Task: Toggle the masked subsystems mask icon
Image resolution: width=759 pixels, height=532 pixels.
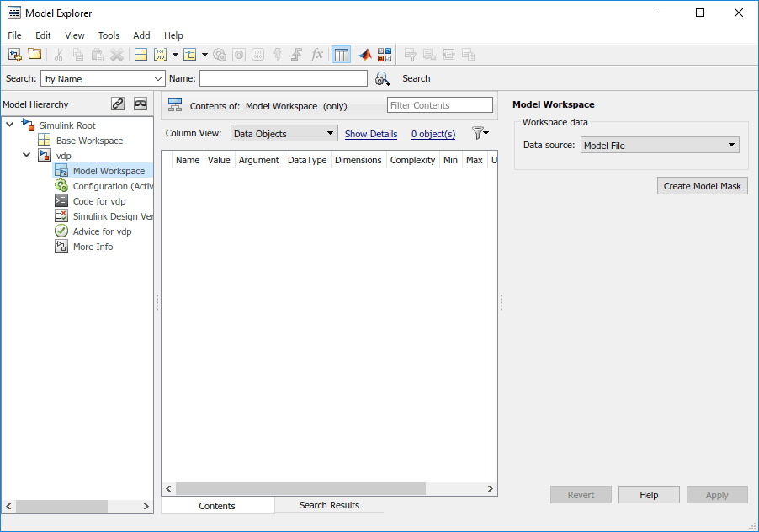Action: tap(141, 104)
